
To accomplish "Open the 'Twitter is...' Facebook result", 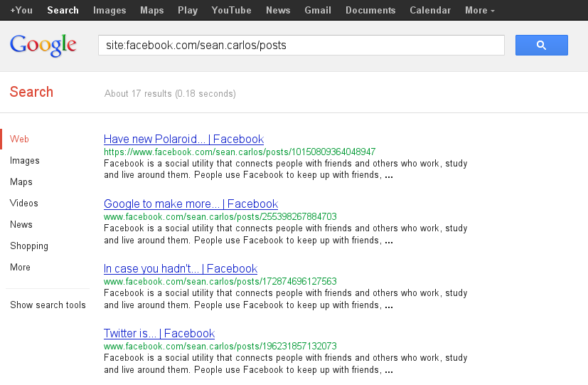I will (159, 334).
